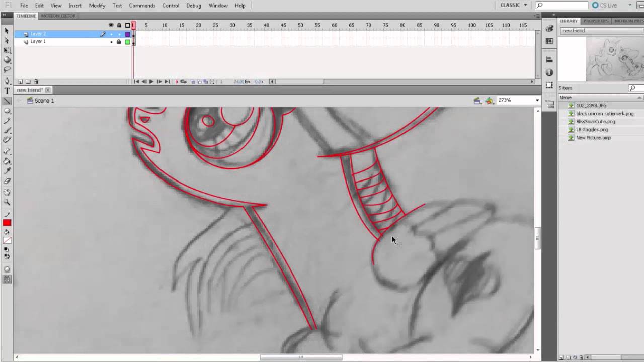The height and width of the screenshot is (362, 644).
Task: Add a new layer in timeline
Action: [x=20, y=82]
